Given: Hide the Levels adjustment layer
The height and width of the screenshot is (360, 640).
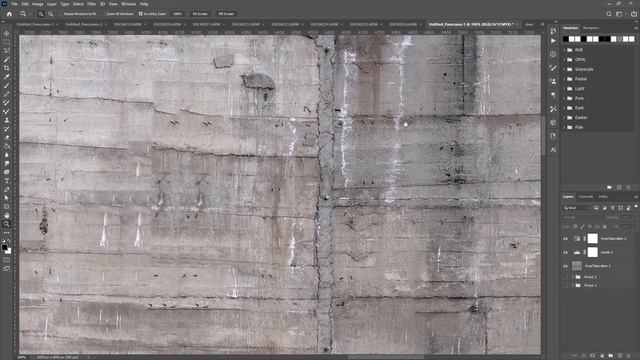Looking at the screenshot, I should [x=565, y=253].
